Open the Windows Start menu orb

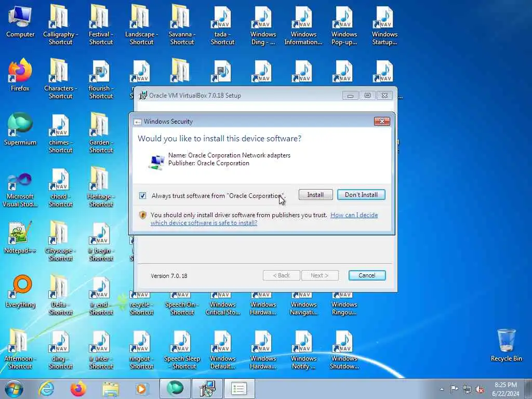pos(14,389)
